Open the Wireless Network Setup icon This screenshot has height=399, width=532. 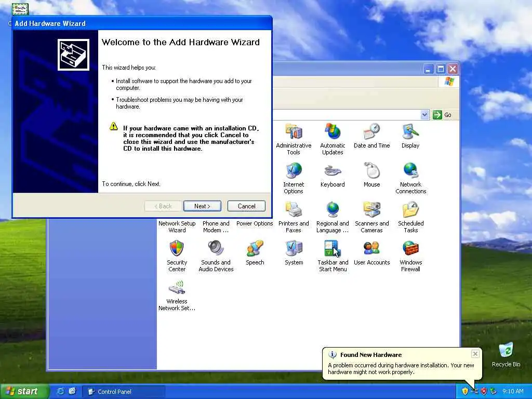pyautogui.click(x=177, y=288)
